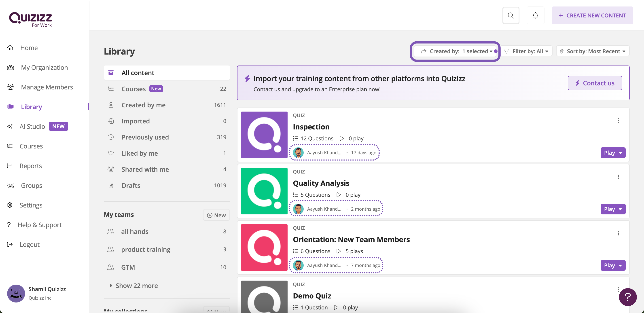Open Settings in the sidebar
Screen dimensions: 644x313
[x=25, y=205]
